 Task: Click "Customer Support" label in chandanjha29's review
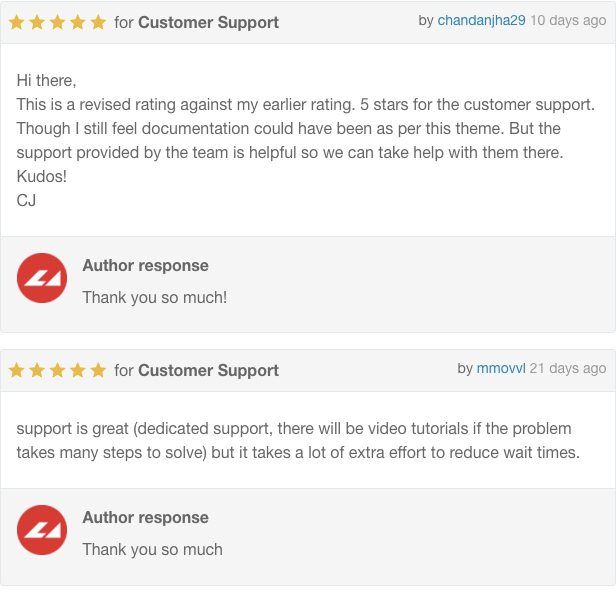coord(208,22)
